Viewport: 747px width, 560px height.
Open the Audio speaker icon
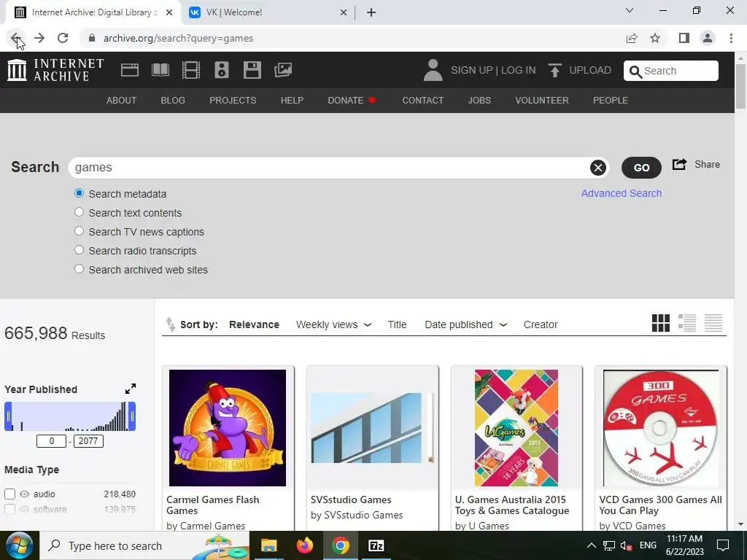pos(222,70)
